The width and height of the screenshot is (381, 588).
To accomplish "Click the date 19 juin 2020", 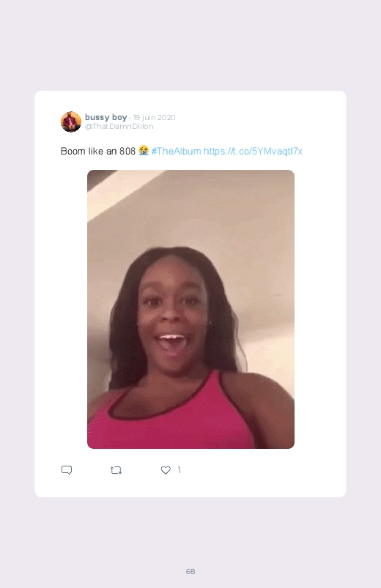I will point(155,117).
